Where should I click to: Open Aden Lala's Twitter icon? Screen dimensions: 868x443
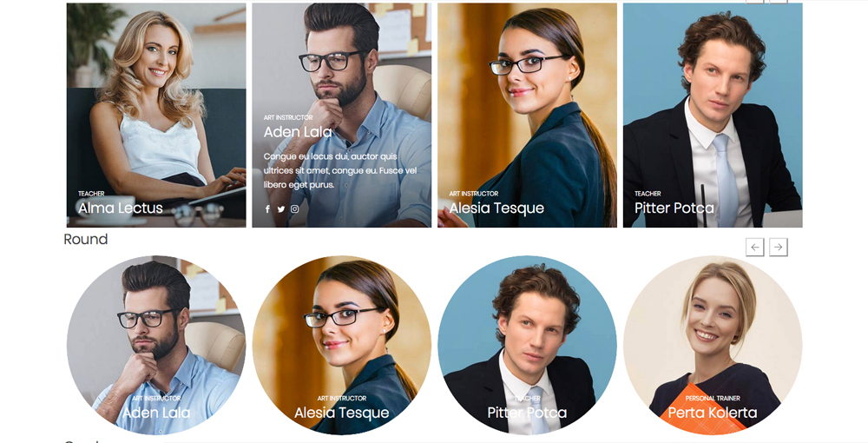coord(280,208)
